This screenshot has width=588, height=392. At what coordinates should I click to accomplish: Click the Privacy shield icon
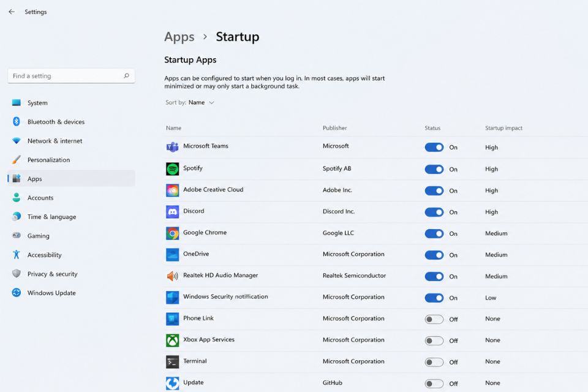tap(16, 273)
